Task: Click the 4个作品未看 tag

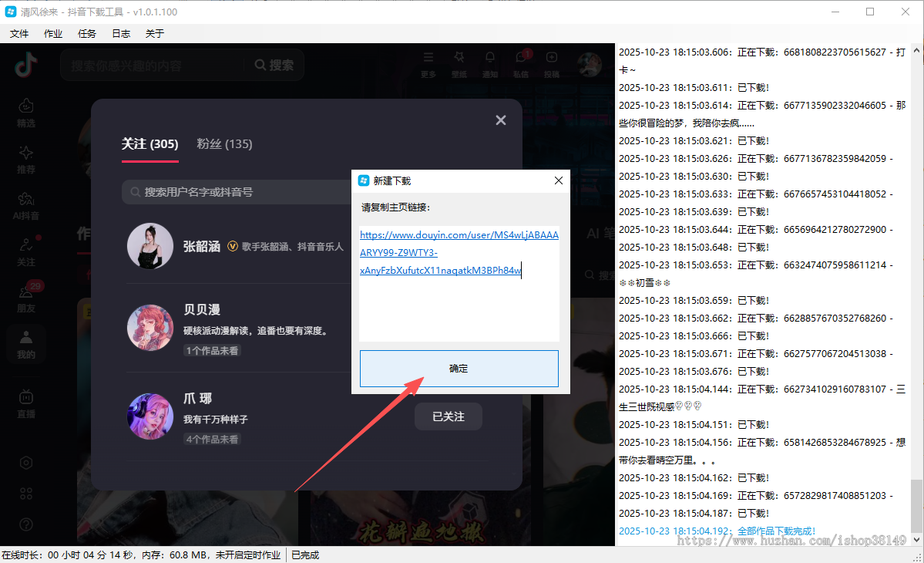Action: click(x=212, y=439)
